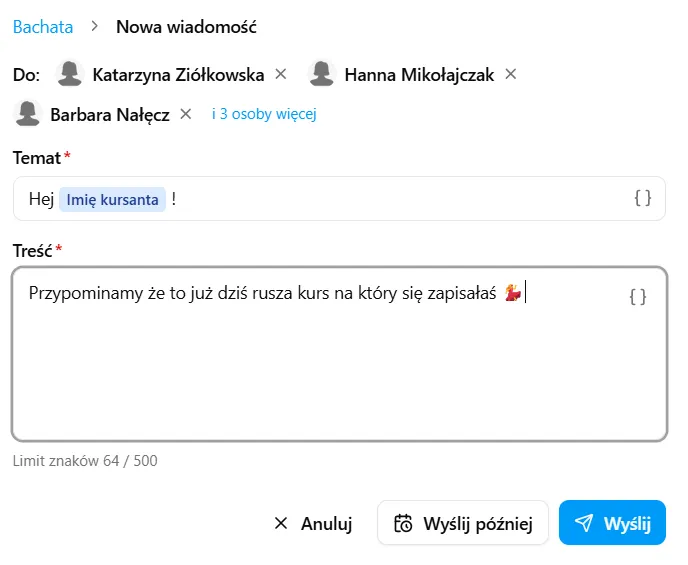Image resolution: width=688 pixels, height=565 pixels.
Task: Click the Katarzyna Ziółkowska recipient name
Action: 178,75
